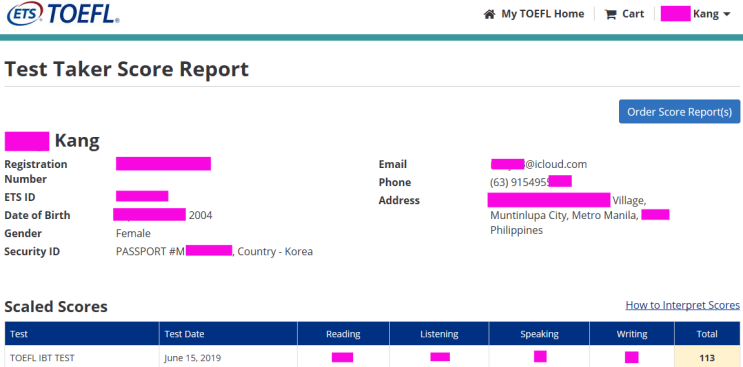The image size is (743, 367).
Task: Select Muntinlupa City, Metro Manila address line
Action: (x=564, y=215)
